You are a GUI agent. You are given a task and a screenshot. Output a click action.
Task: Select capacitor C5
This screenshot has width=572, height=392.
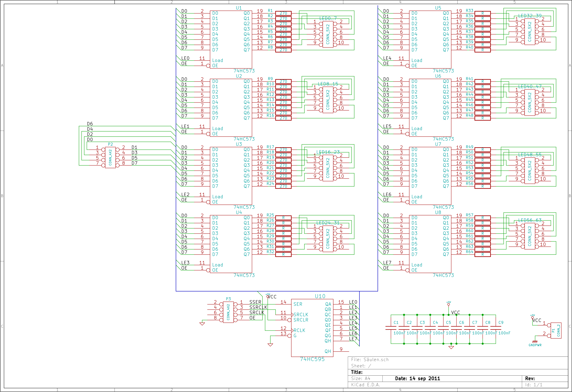(443, 328)
